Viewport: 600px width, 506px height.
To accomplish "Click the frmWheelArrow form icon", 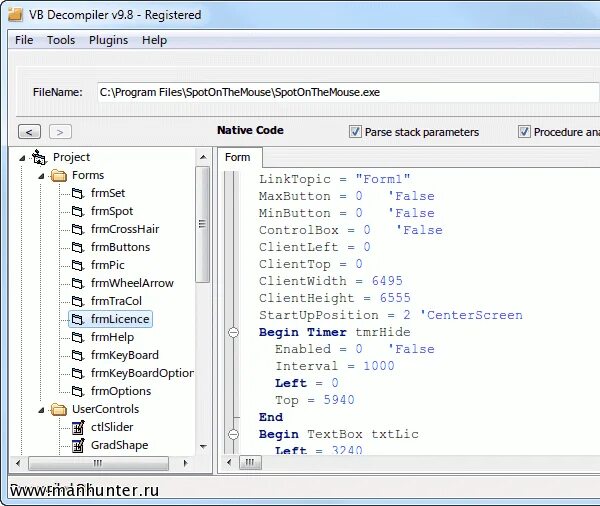I will [78, 283].
